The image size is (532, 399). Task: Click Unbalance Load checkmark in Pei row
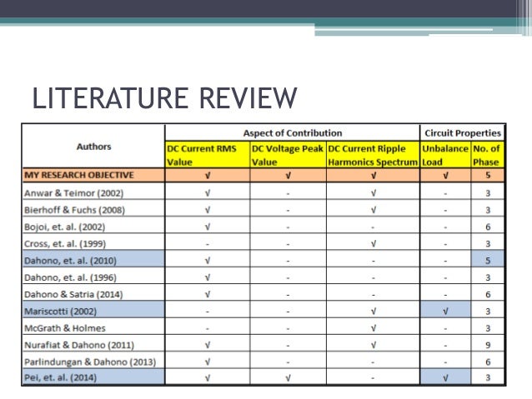click(445, 377)
